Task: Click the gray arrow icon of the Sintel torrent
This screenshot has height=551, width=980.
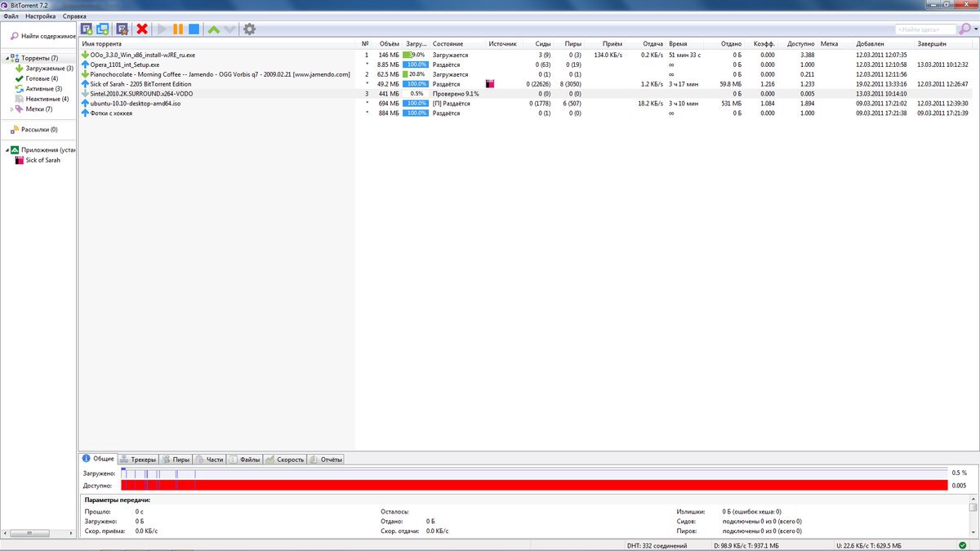Action: tap(85, 94)
